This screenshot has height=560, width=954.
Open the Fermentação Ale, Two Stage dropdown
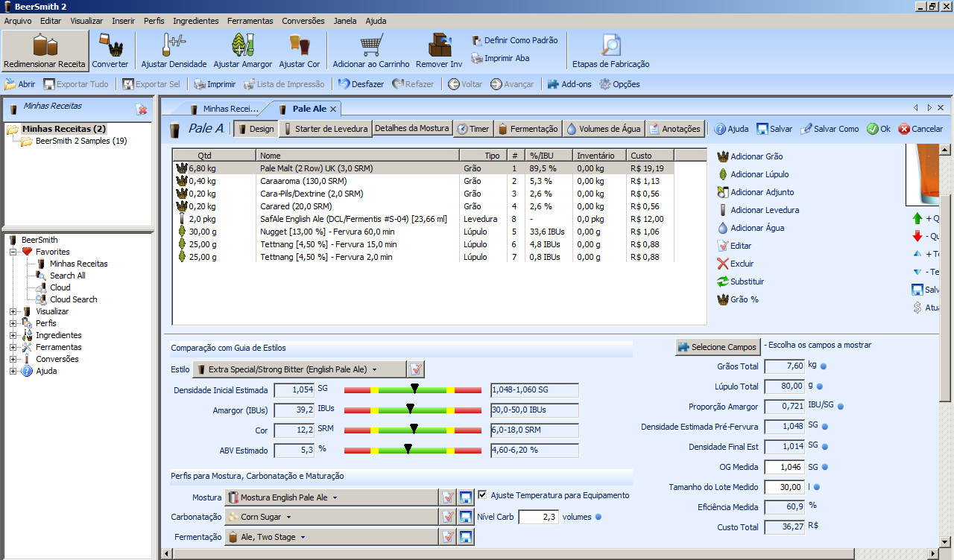[x=331, y=537]
